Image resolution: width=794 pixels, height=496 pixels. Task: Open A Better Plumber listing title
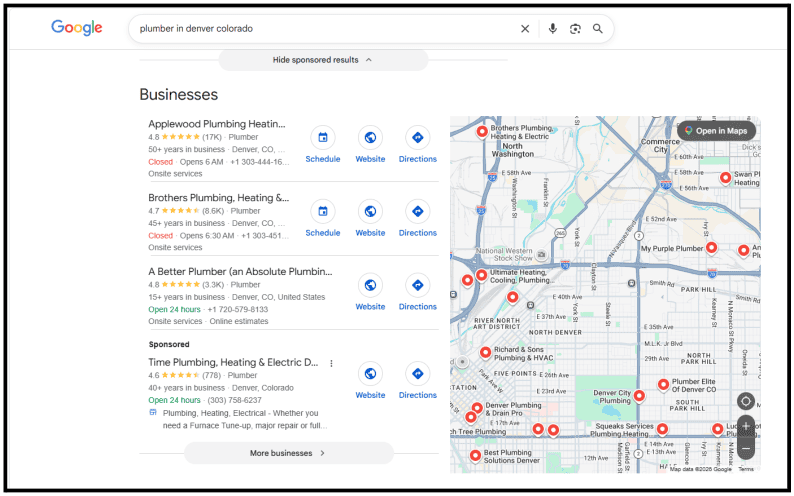pyautogui.click(x=240, y=272)
